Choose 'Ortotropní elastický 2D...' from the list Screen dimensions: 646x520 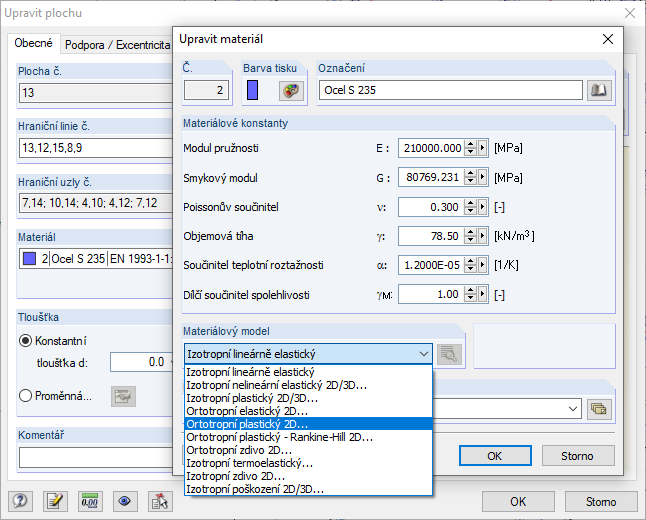pos(247,410)
